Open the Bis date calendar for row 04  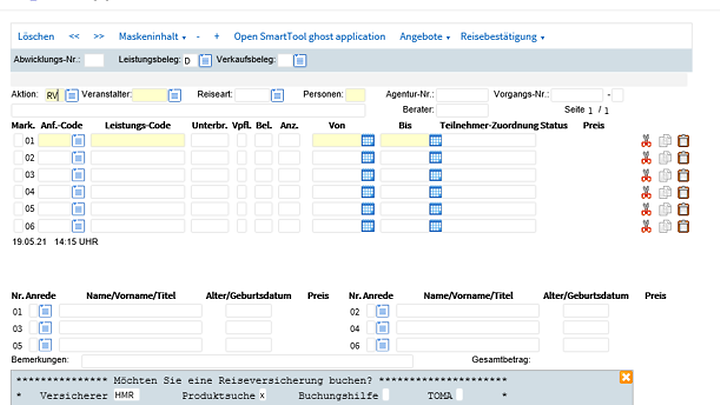tap(435, 192)
